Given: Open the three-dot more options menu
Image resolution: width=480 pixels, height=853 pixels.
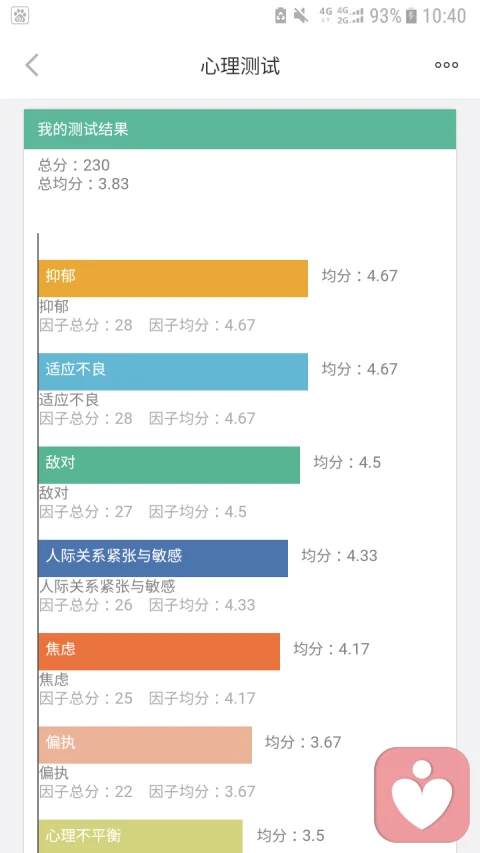Looking at the screenshot, I should (446, 65).
